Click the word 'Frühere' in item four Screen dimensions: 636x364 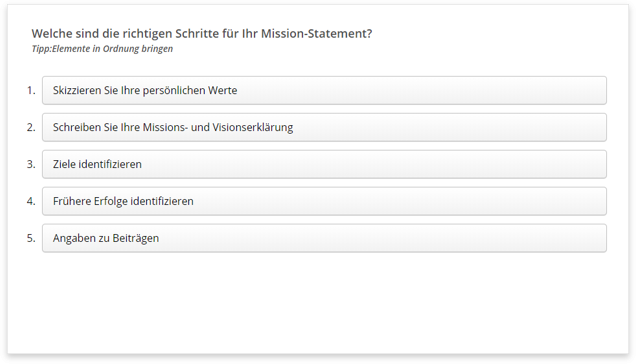tap(72, 201)
